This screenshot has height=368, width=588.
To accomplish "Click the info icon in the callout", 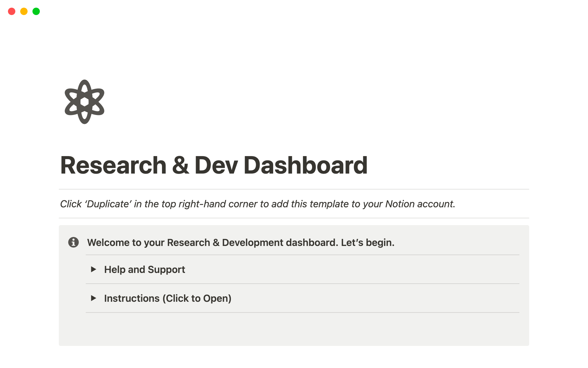I will (x=73, y=242).
